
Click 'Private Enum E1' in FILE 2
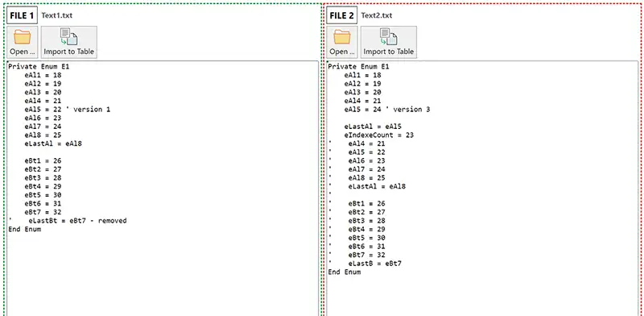click(358, 67)
